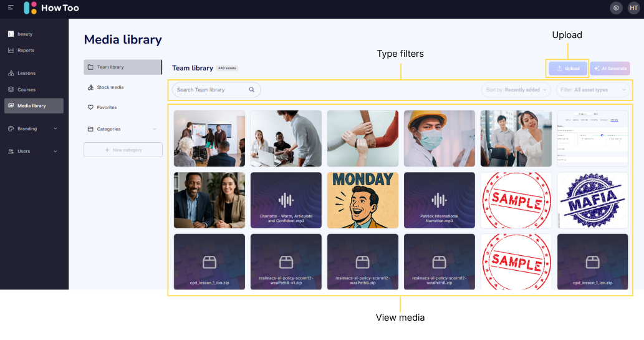
Task: Click the AI Generate button
Action: pyautogui.click(x=610, y=69)
